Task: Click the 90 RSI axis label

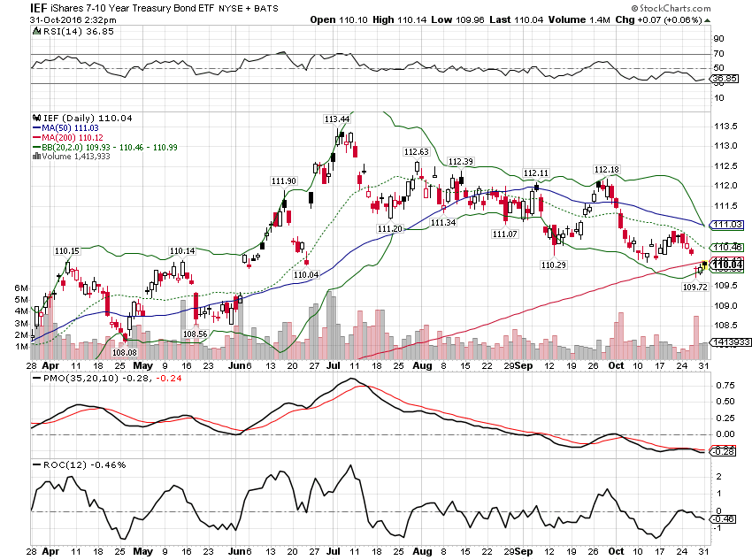Action: [719, 39]
